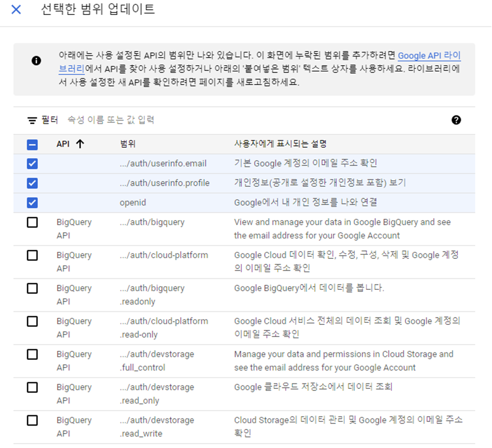Image resolution: width=492 pixels, height=448 pixels.
Task: Toggle the select-all header checkbox
Action: click(x=33, y=145)
